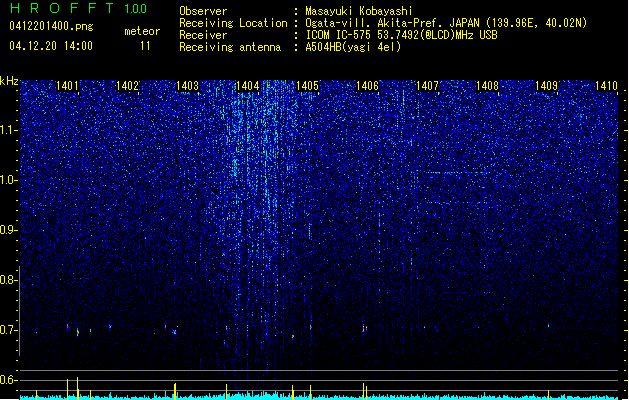Click the 1407 time axis marker

pyautogui.click(x=427, y=85)
